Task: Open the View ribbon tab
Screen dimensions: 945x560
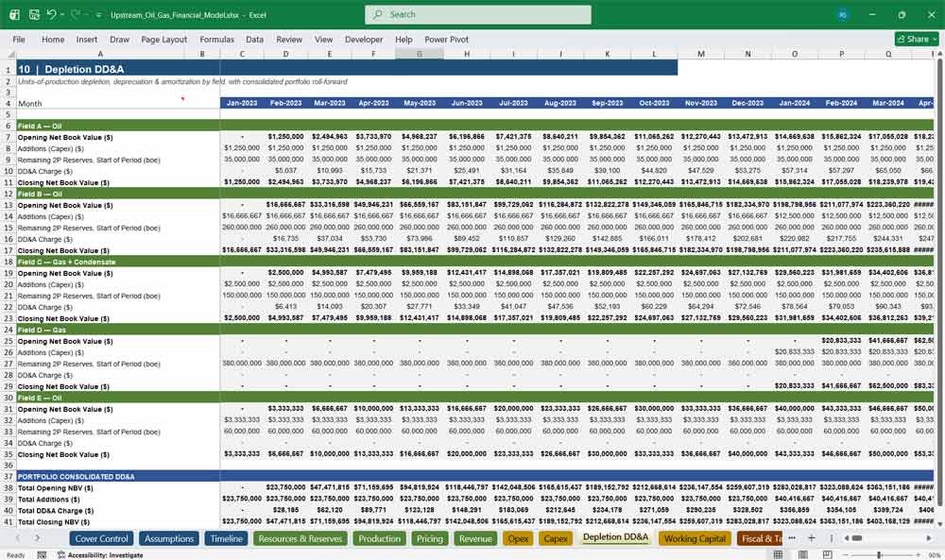Action: click(323, 39)
